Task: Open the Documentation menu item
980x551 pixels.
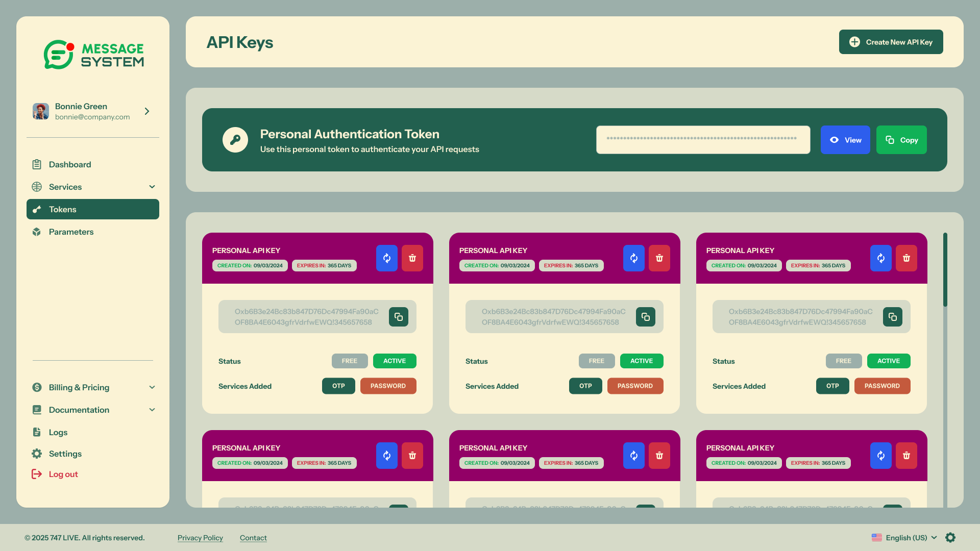Action: tap(93, 410)
